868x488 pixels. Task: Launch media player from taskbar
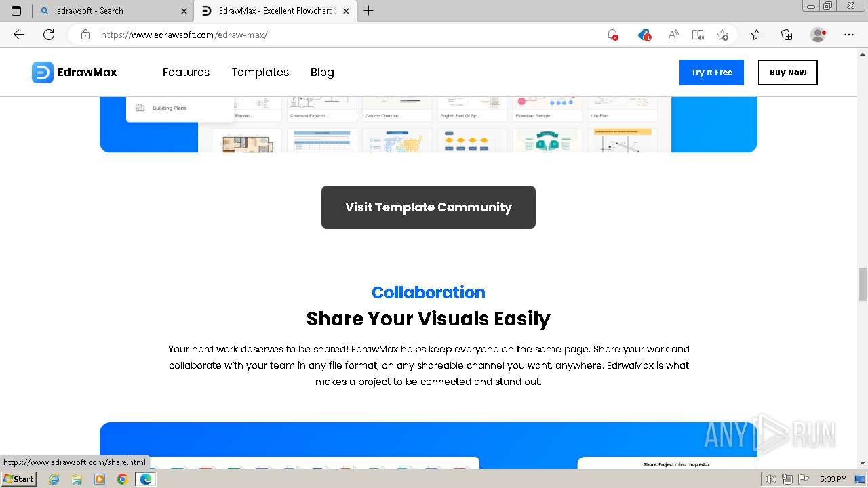[x=100, y=479]
